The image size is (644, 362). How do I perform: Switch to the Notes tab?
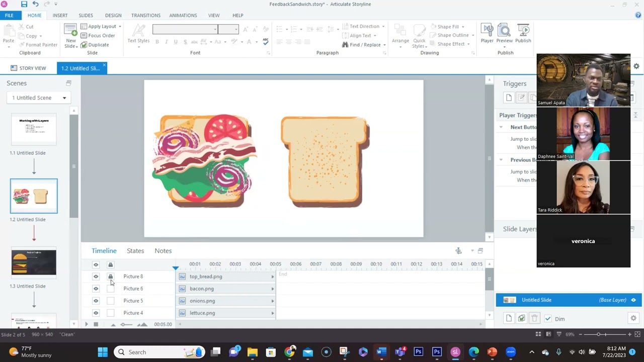[x=163, y=251]
